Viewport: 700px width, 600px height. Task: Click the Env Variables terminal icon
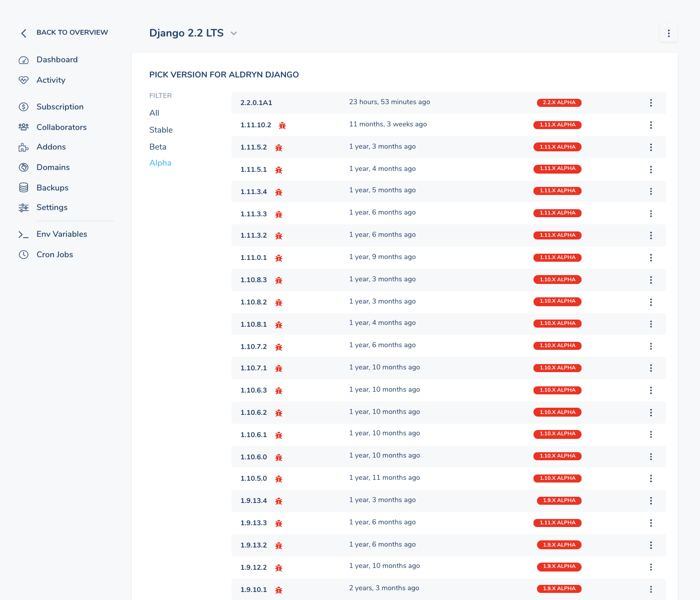(x=24, y=235)
